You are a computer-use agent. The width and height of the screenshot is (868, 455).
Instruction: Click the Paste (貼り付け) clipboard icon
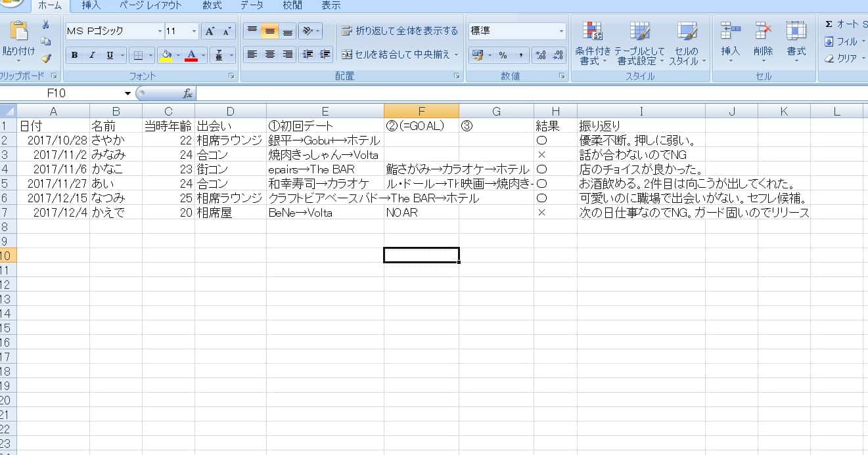click(19, 31)
